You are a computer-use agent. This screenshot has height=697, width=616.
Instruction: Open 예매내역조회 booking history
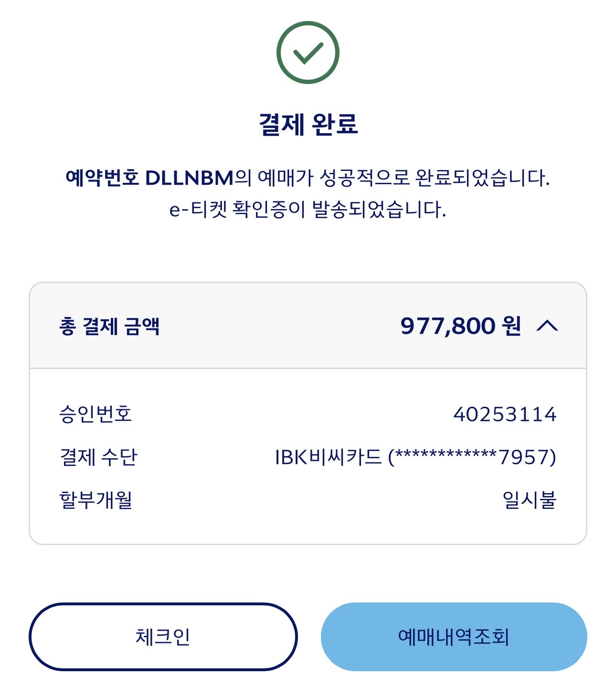454,636
